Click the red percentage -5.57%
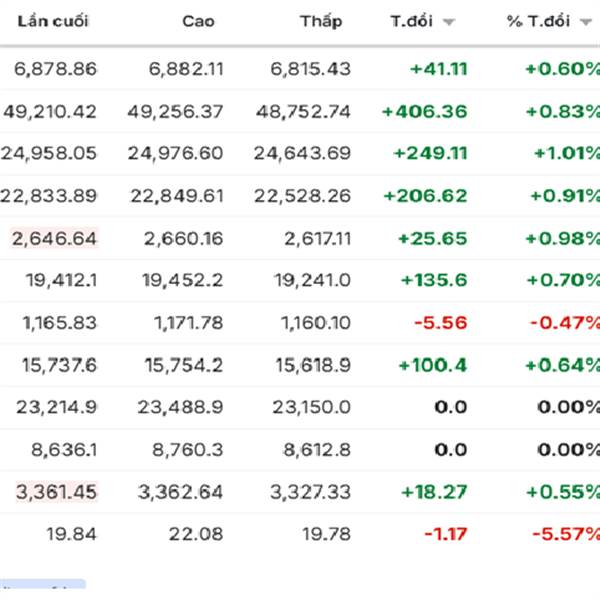Viewport: 600px width, 600px height. pyautogui.click(x=568, y=534)
